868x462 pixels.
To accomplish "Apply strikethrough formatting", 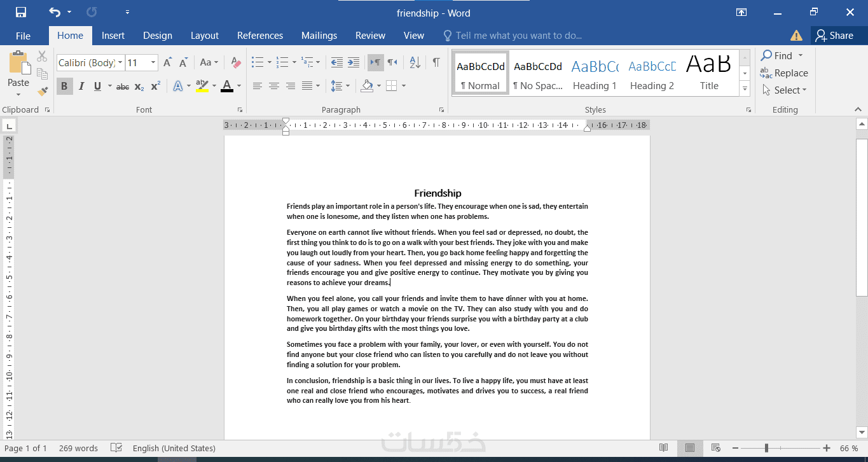I will click(123, 87).
